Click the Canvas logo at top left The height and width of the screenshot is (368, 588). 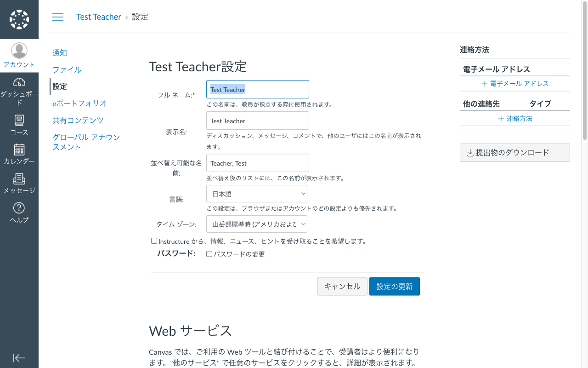click(19, 19)
